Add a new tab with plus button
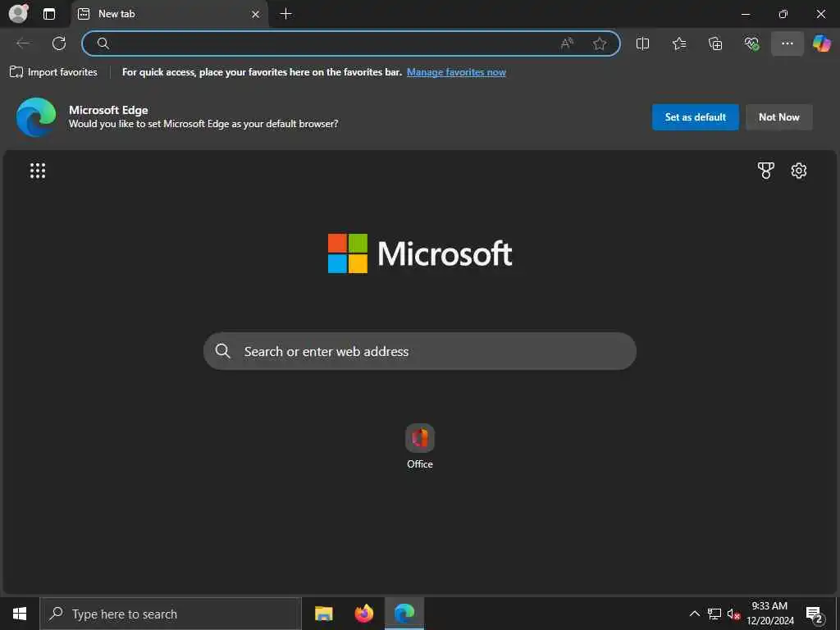The width and height of the screenshot is (840, 630). (x=286, y=14)
